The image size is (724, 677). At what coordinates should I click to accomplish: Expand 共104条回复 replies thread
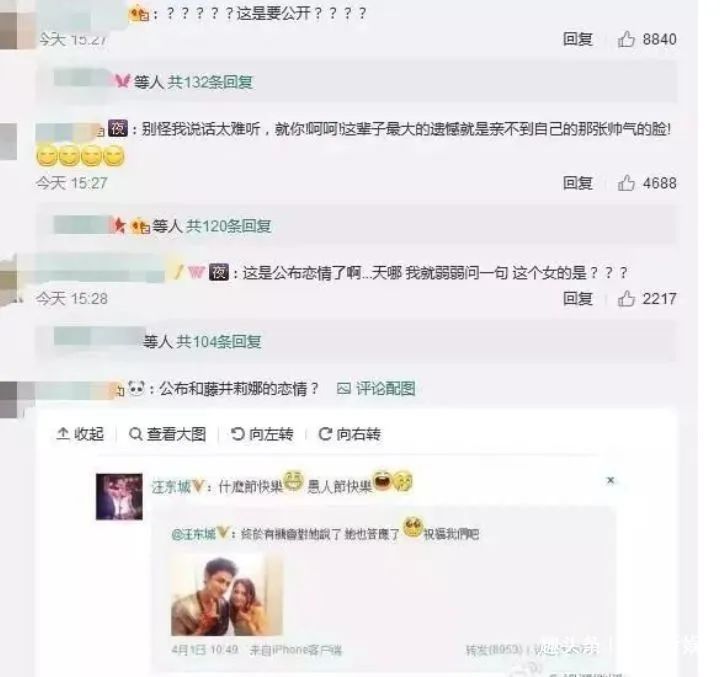pyautogui.click(x=219, y=342)
